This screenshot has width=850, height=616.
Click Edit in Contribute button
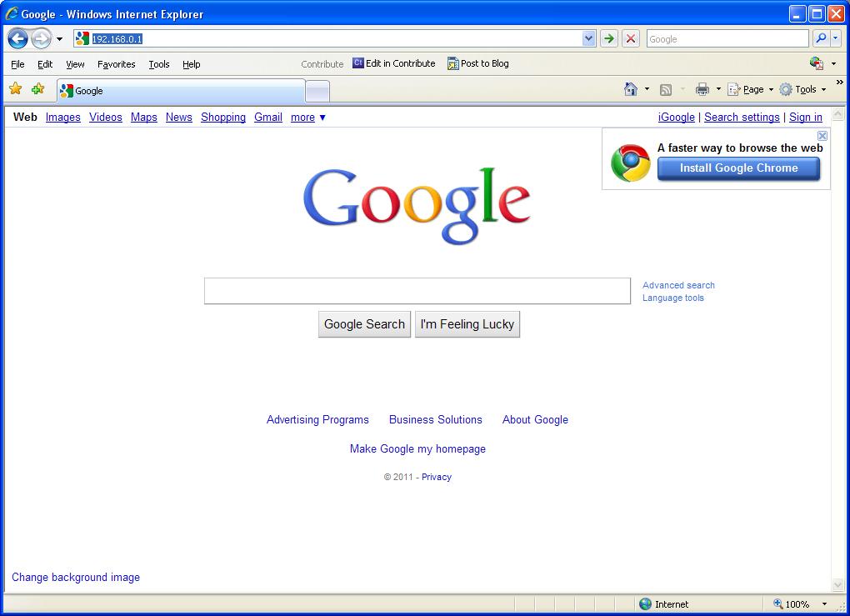[394, 63]
